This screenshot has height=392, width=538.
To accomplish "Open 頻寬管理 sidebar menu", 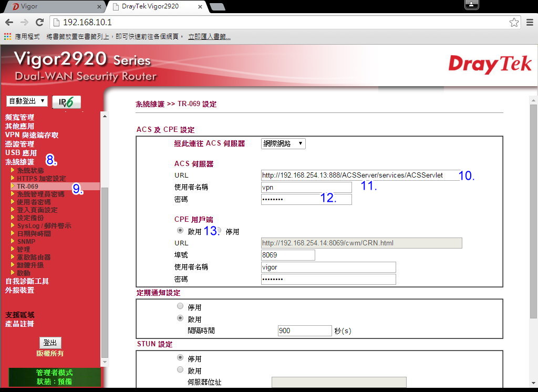I will 19,117.
